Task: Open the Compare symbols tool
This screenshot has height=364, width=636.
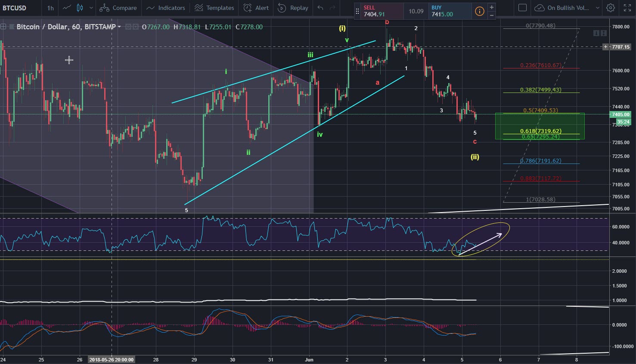Action: pos(118,8)
